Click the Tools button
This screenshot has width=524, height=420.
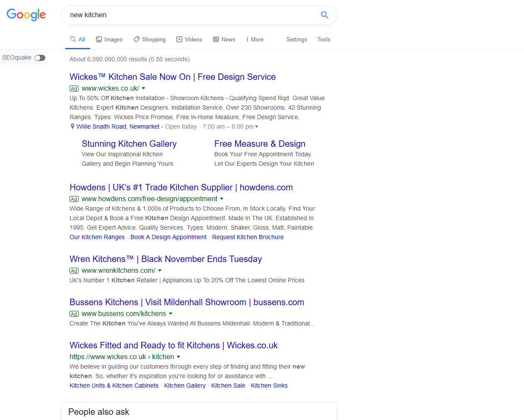tap(324, 39)
